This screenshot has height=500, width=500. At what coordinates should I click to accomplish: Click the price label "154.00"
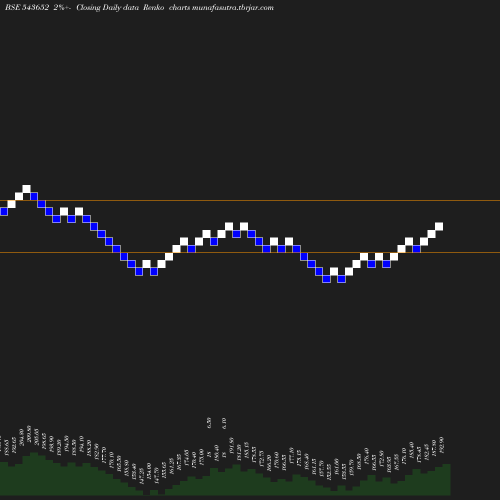[149, 471]
